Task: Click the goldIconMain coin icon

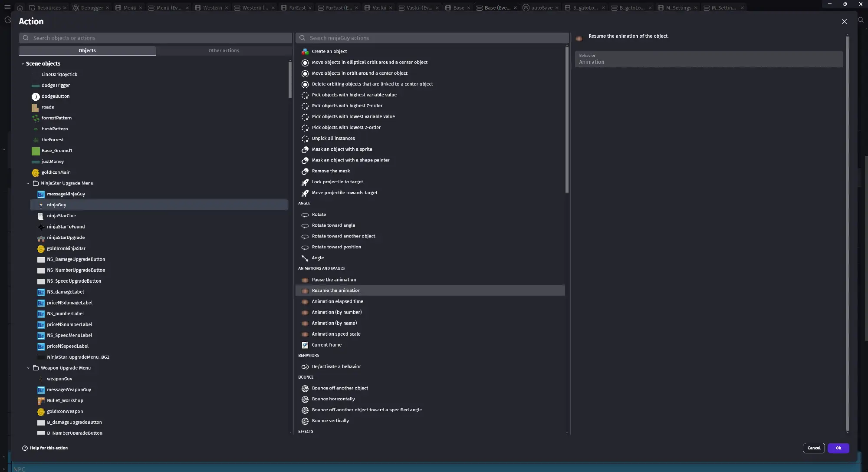Action: tap(36, 173)
